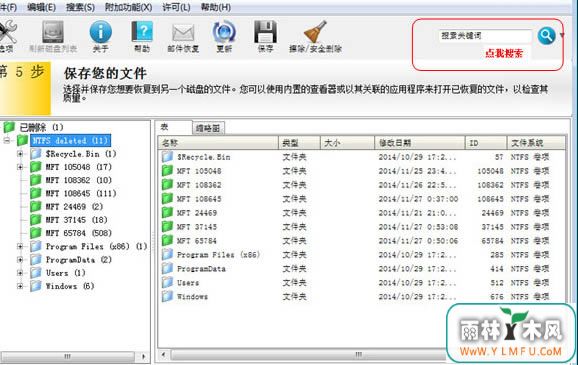Select NTFS deleted (11) in the tree
Viewport: 578px width, 365px height.
point(70,140)
